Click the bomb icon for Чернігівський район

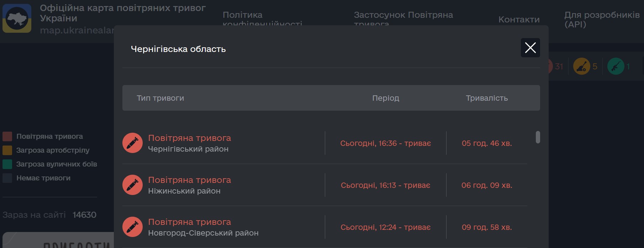[132, 143]
